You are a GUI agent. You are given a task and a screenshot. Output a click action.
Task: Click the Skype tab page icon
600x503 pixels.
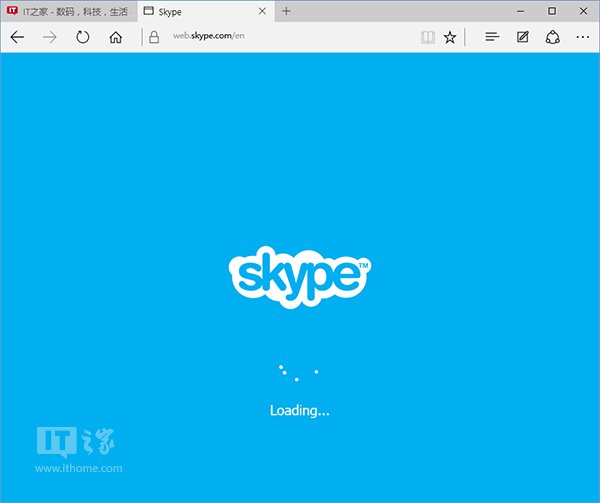point(148,11)
